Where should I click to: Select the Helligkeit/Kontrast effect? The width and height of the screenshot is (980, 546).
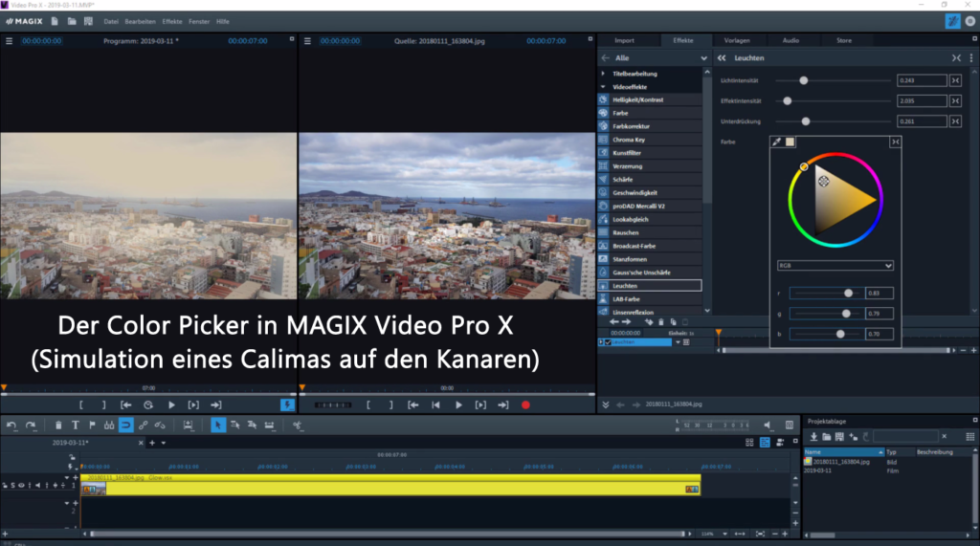(x=650, y=100)
